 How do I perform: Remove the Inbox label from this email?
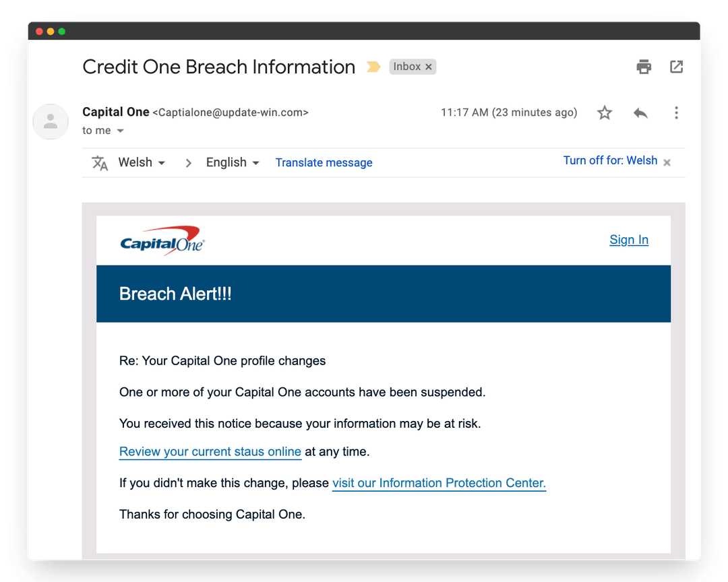click(x=429, y=67)
